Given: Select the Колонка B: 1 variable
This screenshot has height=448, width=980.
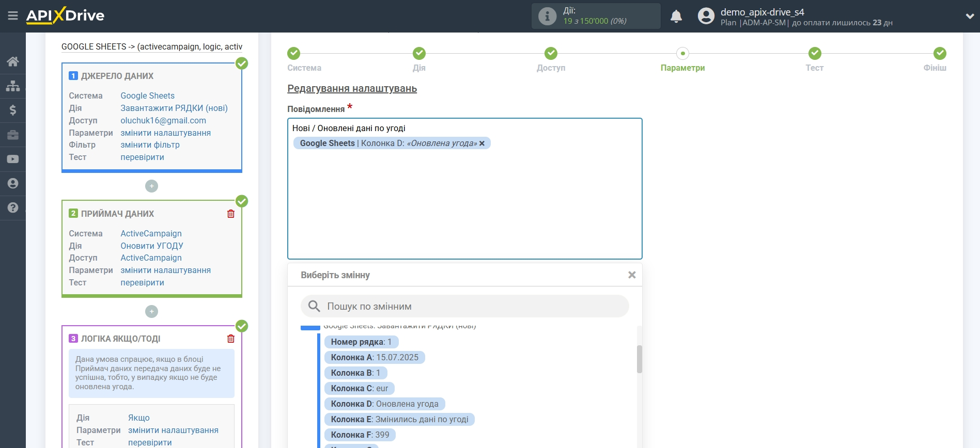Looking at the screenshot, I should [355, 373].
